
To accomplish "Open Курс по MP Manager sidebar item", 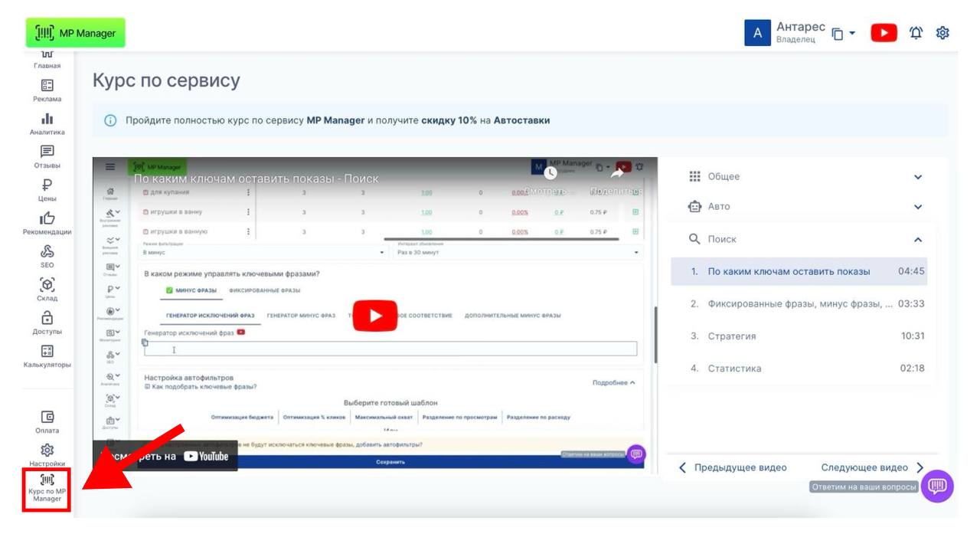I will (x=47, y=489).
